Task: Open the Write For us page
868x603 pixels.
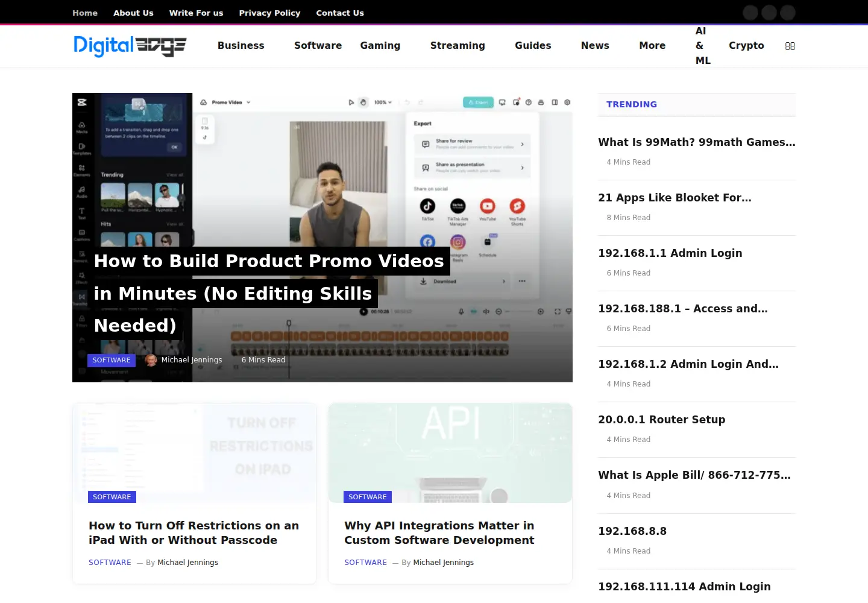Action: point(196,13)
